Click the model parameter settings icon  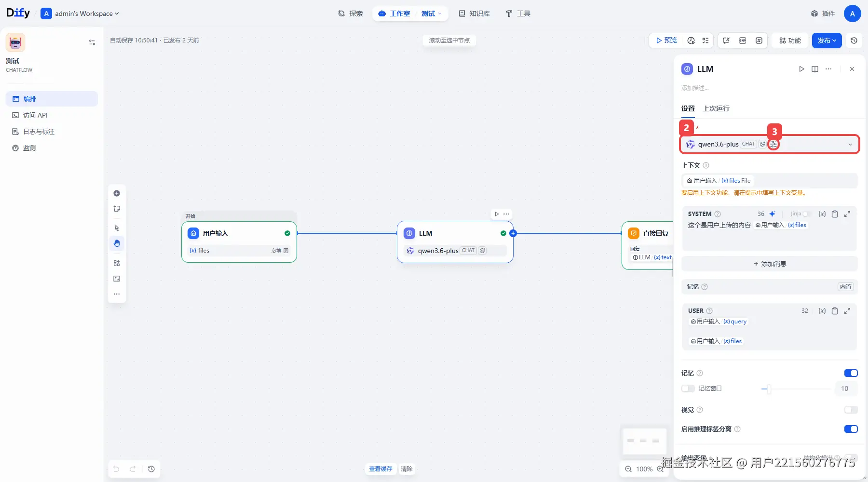click(773, 144)
